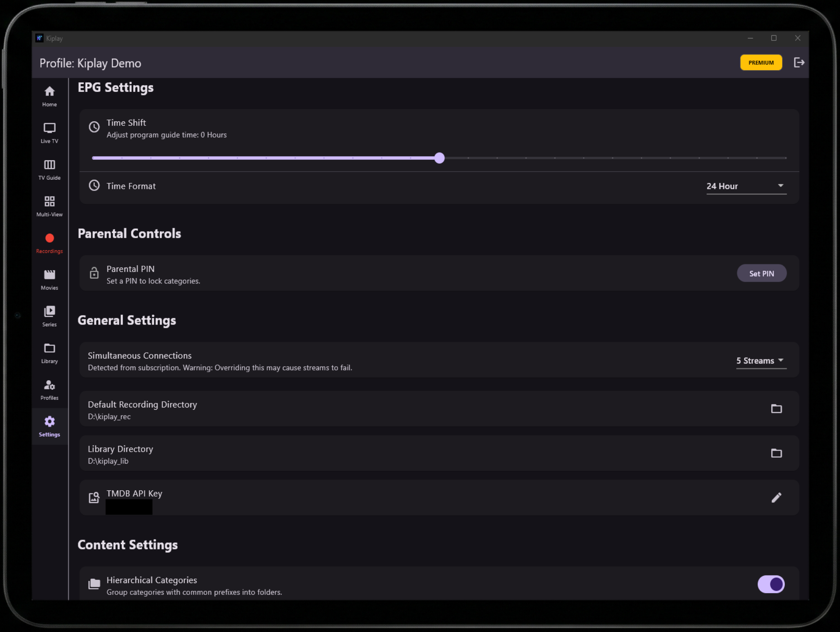Browse for Default Recording Directory

pos(777,408)
